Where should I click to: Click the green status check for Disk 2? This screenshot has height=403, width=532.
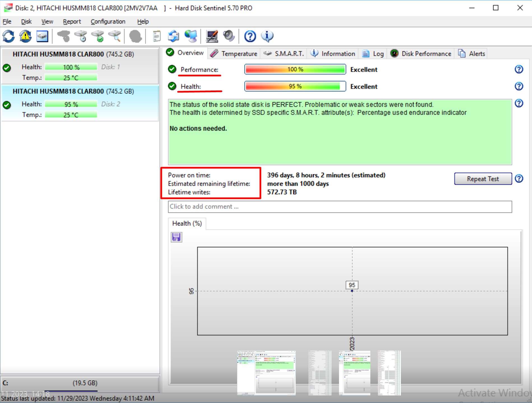(x=7, y=105)
